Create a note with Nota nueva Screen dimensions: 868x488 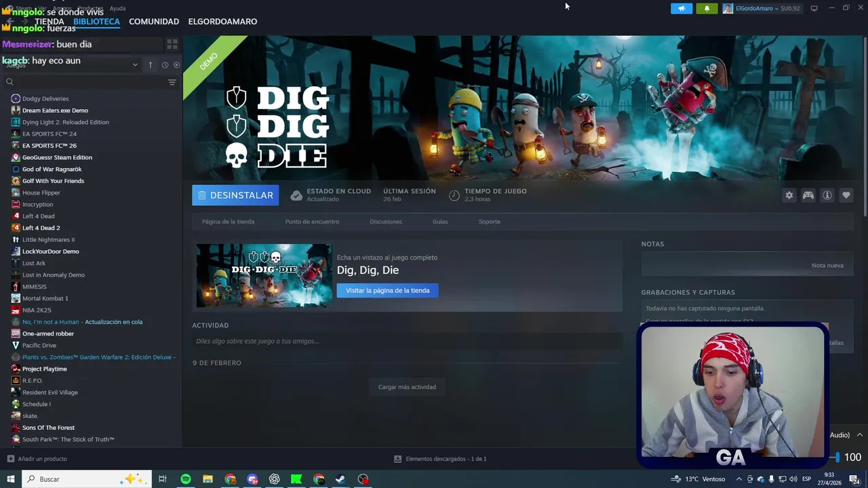pyautogui.click(x=827, y=265)
